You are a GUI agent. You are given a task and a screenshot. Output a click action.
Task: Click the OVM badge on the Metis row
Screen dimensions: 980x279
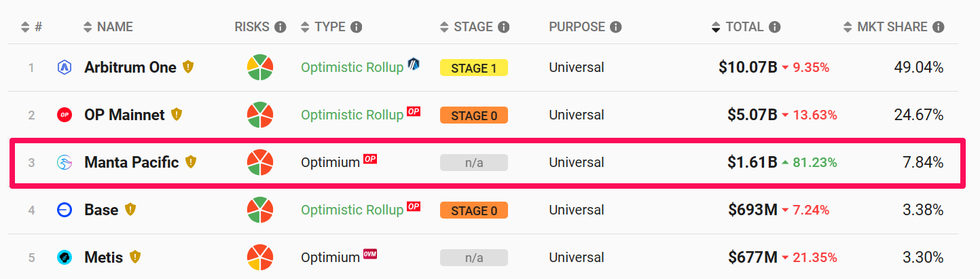coord(370,254)
